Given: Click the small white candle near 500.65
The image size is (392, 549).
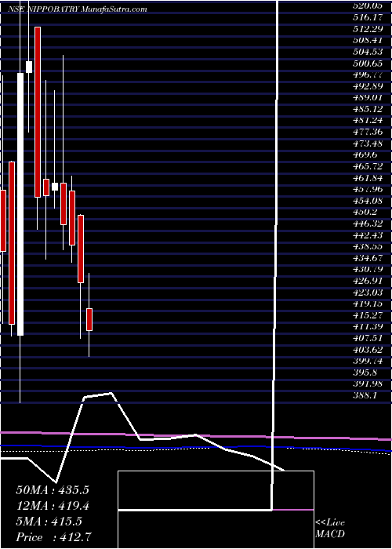Looking at the screenshot, I should tap(29, 67).
